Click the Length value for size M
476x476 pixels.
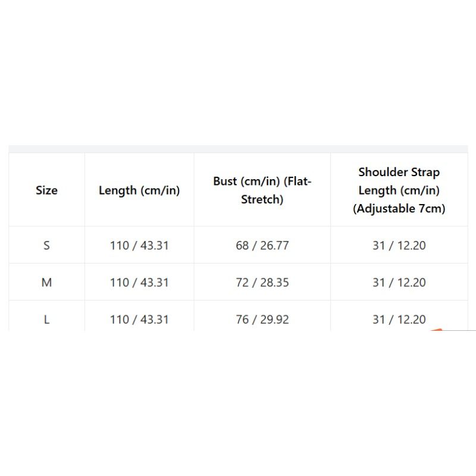click(139, 283)
